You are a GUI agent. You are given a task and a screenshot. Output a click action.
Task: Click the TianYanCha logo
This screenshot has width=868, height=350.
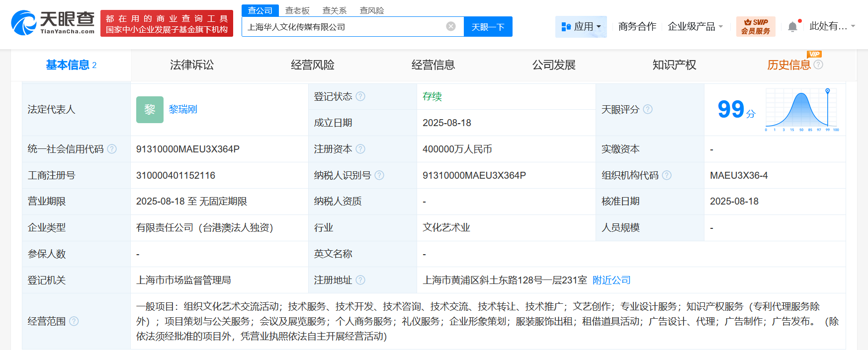[53, 23]
